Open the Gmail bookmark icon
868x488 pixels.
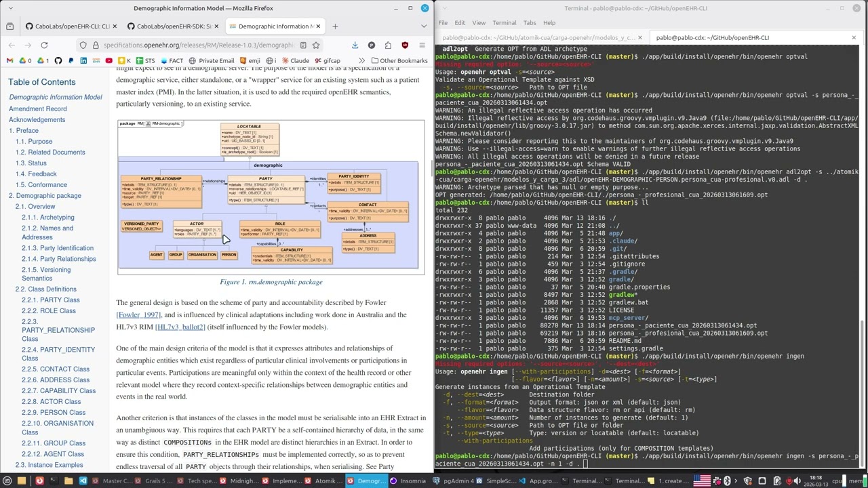(x=9, y=61)
